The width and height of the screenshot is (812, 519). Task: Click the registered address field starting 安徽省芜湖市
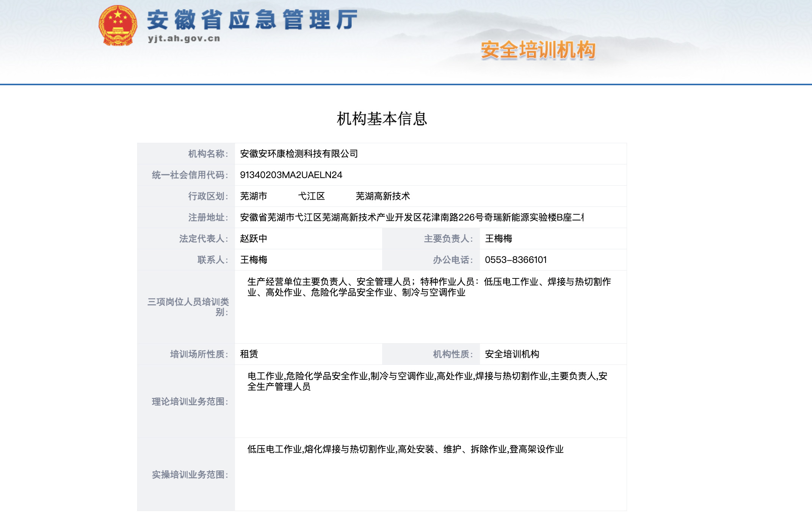412,217
